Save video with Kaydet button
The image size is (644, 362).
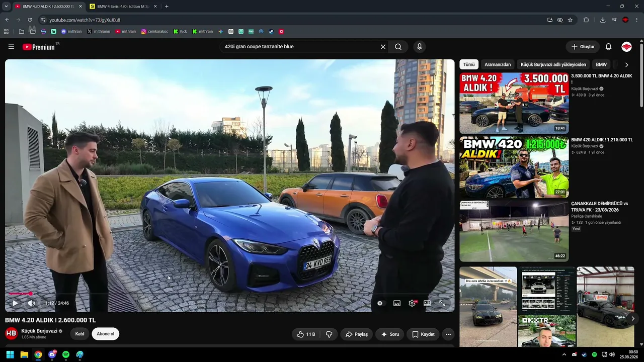423,334
